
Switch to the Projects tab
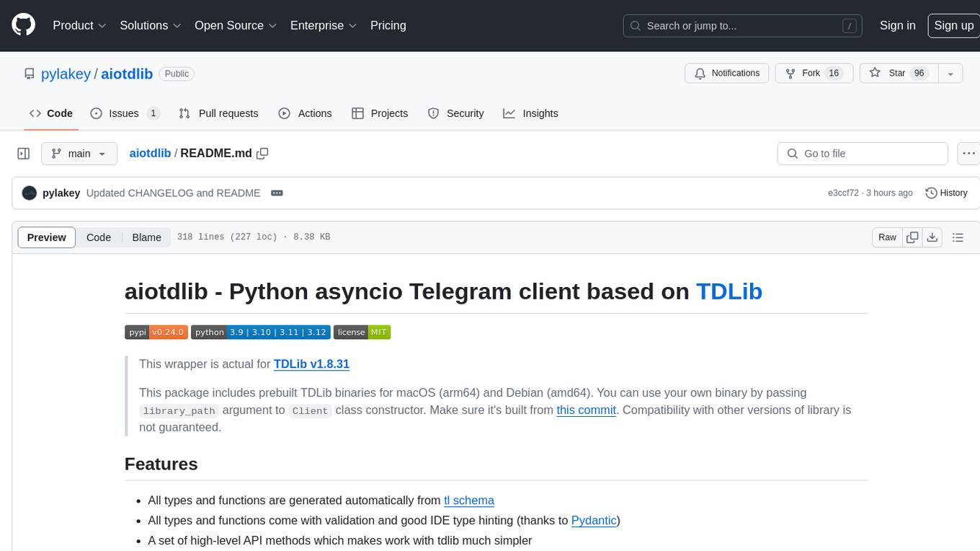380,113
